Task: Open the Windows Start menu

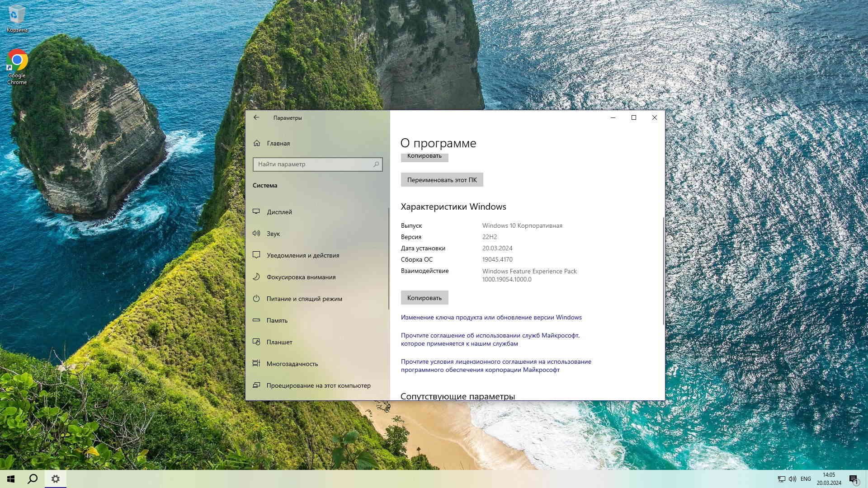Action: [x=11, y=479]
